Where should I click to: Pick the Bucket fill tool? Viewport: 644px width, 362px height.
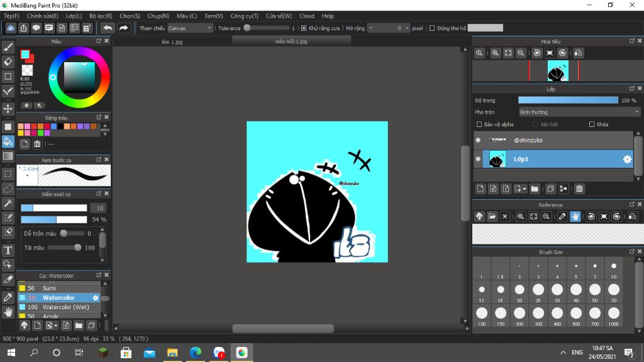8,141
